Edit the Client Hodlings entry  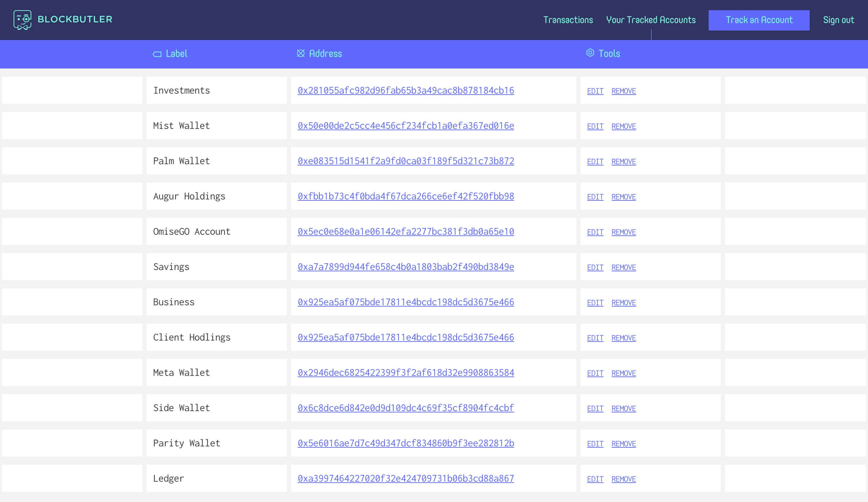(595, 338)
